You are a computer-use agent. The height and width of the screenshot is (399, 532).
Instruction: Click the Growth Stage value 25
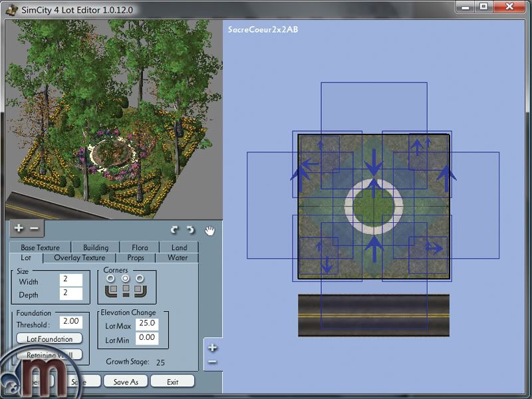pos(160,362)
